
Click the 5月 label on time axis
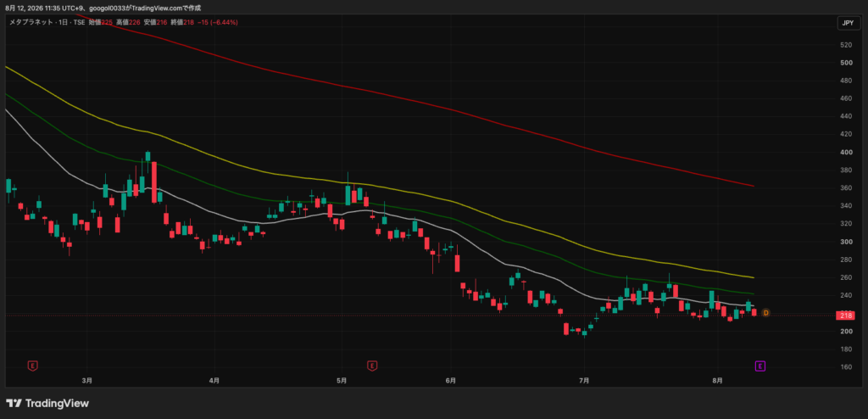(x=342, y=381)
